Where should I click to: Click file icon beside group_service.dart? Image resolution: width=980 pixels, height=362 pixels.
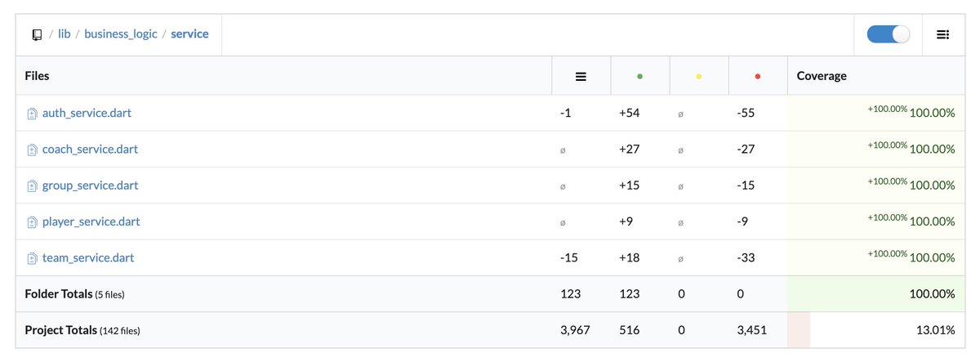pyautogui.click(x=32, y=185)
